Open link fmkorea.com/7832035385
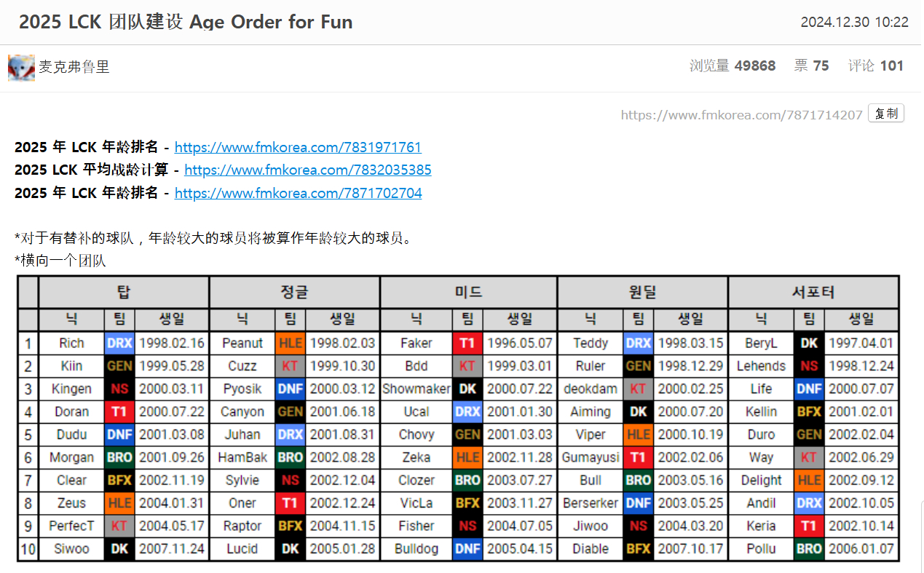 coord(308,170)
